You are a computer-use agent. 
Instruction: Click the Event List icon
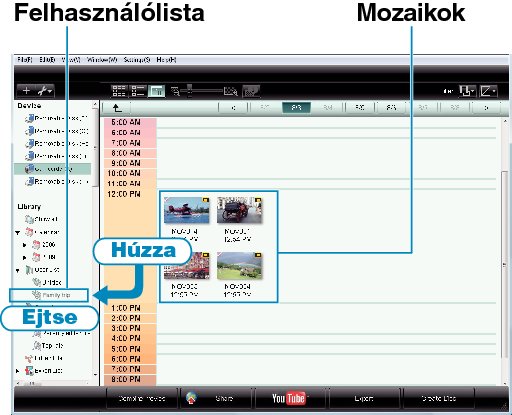point(29,371)
